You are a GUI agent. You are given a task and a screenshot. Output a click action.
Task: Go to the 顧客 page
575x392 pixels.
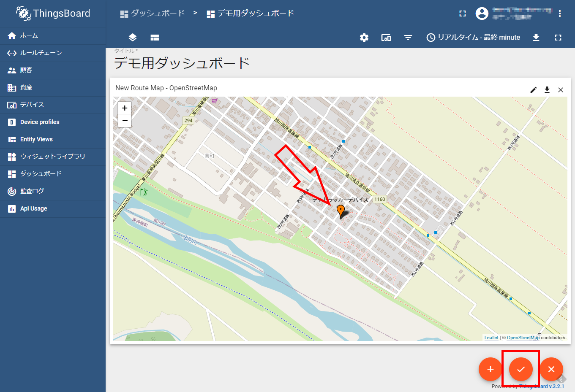[x=53, y=70]
